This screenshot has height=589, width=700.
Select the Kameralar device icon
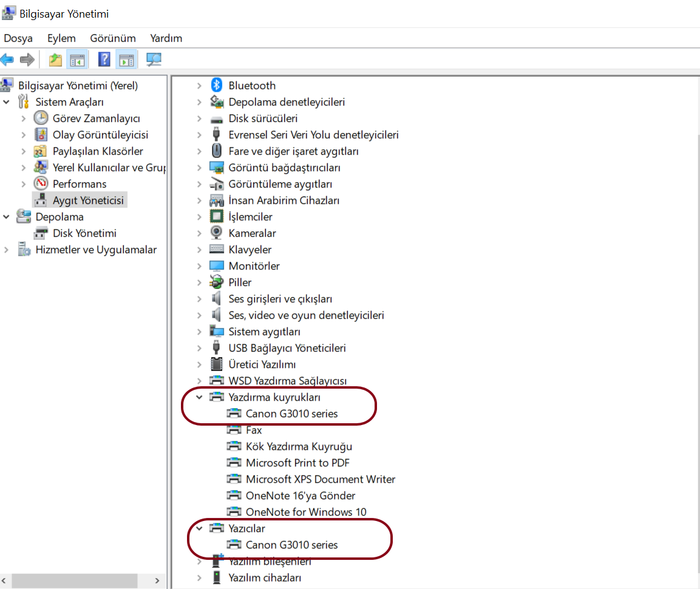(x=217, y=233)
